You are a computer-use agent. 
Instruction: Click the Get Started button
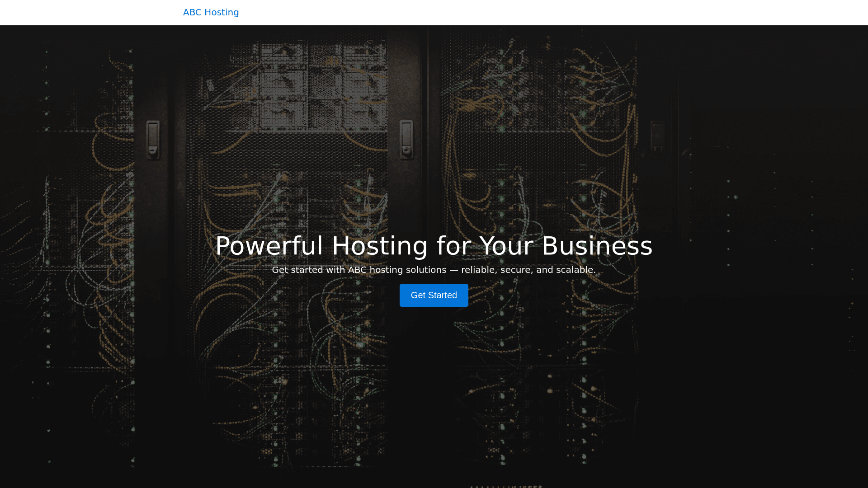[434, 295]
